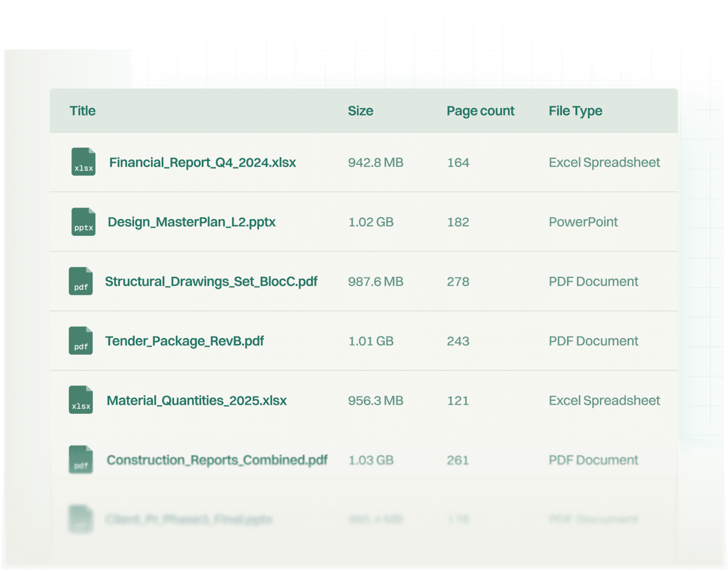Sort by the File Type column header
This screenshot has height=571, width=728.
pyautogui.click(x=575, y=110)
